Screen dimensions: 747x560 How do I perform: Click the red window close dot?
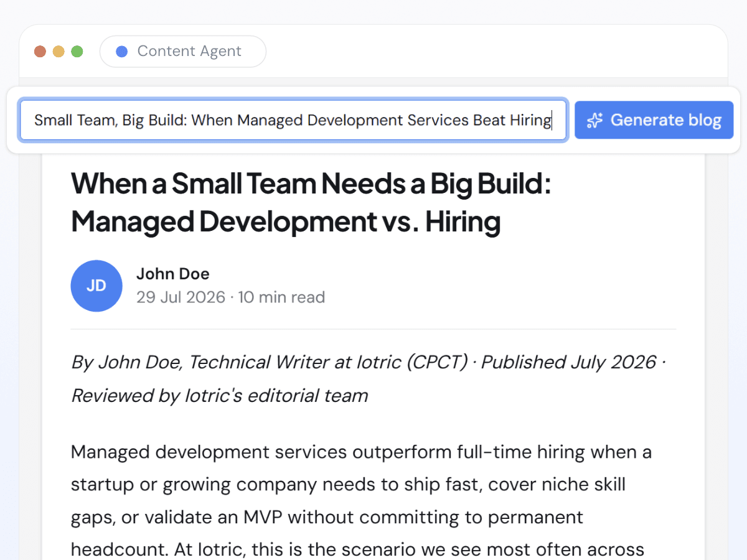[40, 52]
